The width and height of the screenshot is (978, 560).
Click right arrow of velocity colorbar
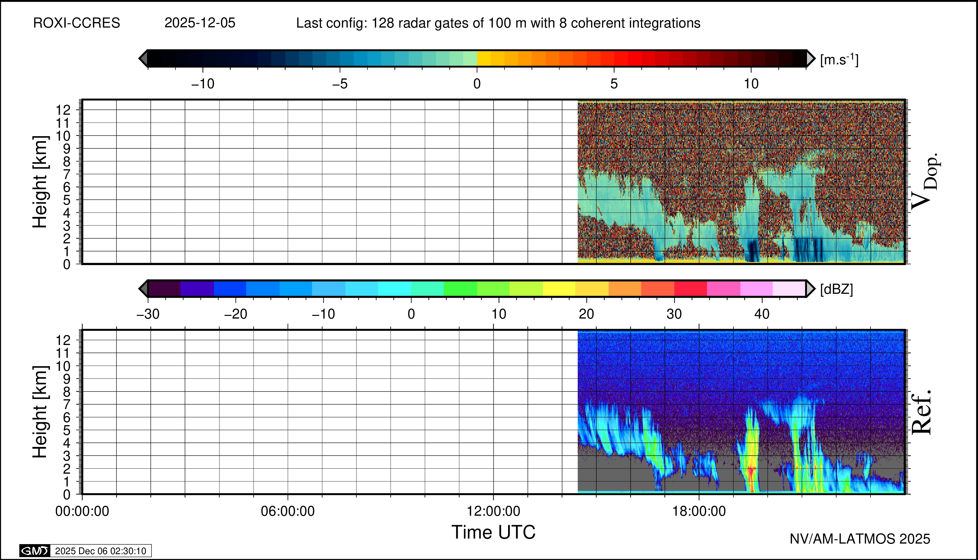tap(810, 58)
